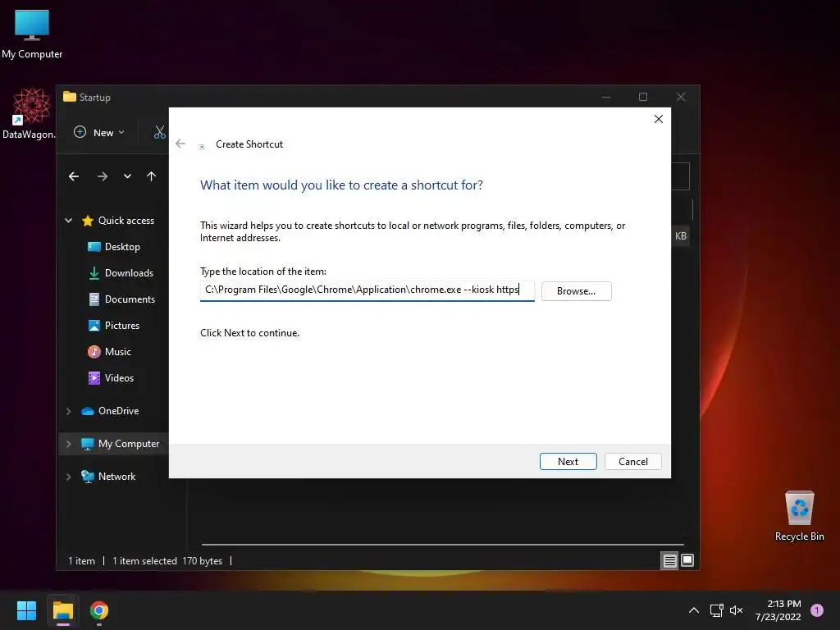
Task: Collapse the Quick access tree
Action: point(69,220)
